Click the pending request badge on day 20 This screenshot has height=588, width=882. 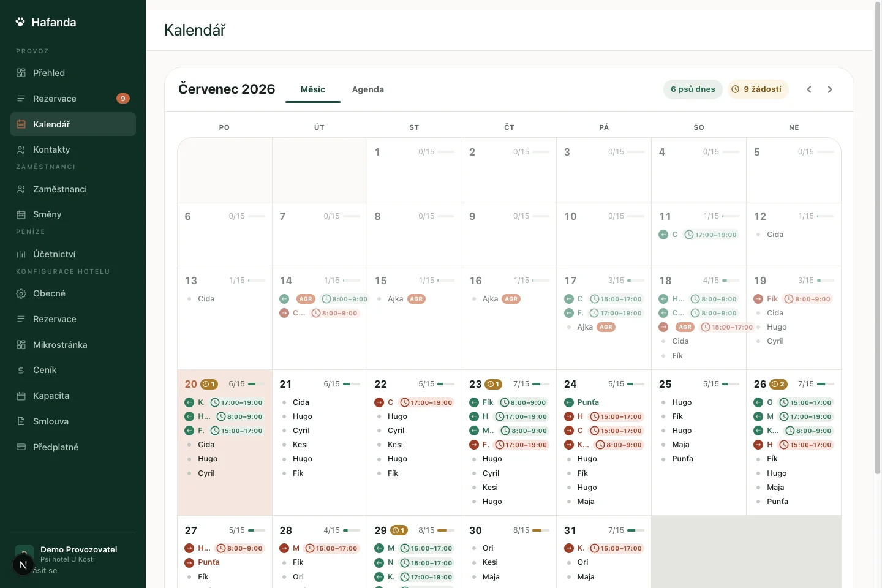point(209,384)
